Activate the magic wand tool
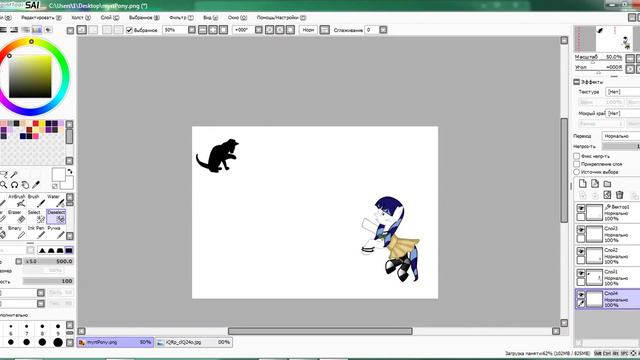The height and width of the screenshot is (360, 640). (x=14, y=175)
